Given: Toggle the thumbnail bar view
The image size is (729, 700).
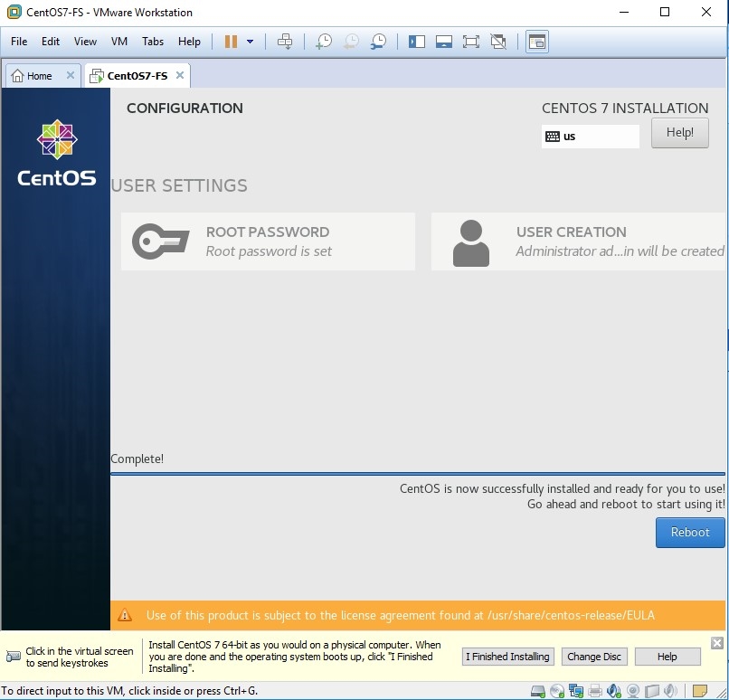Looking at the screenshot, I should (x=443, y=42).
